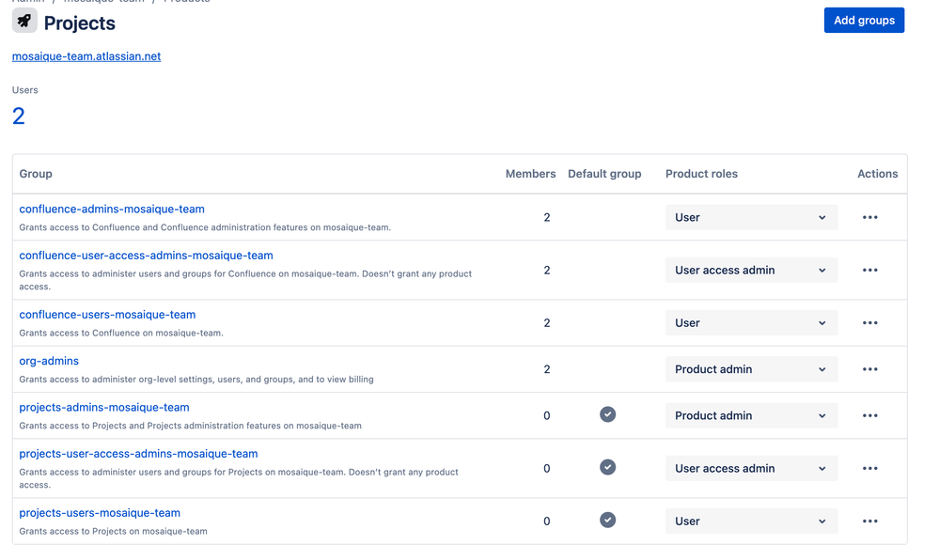Click default group checkmark for projects-user-access-admins-mosaique-team

point(607,467)
